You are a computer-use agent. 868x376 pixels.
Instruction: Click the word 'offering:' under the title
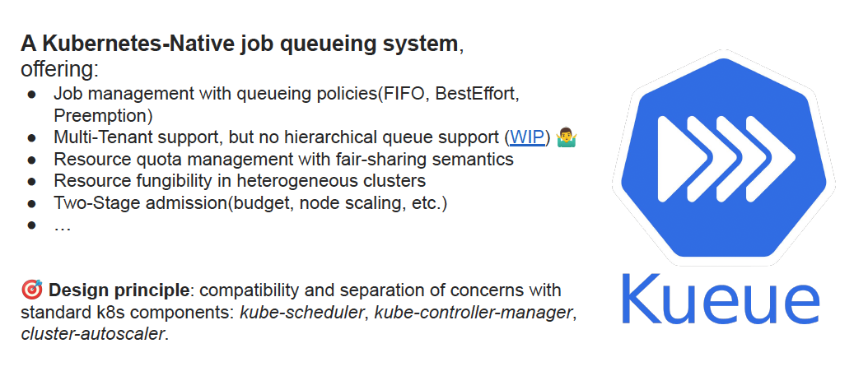coord(59,69)
